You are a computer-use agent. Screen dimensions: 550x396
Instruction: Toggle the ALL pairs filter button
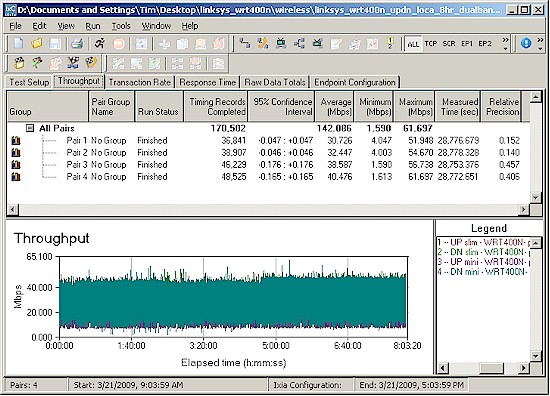[413, 44]
